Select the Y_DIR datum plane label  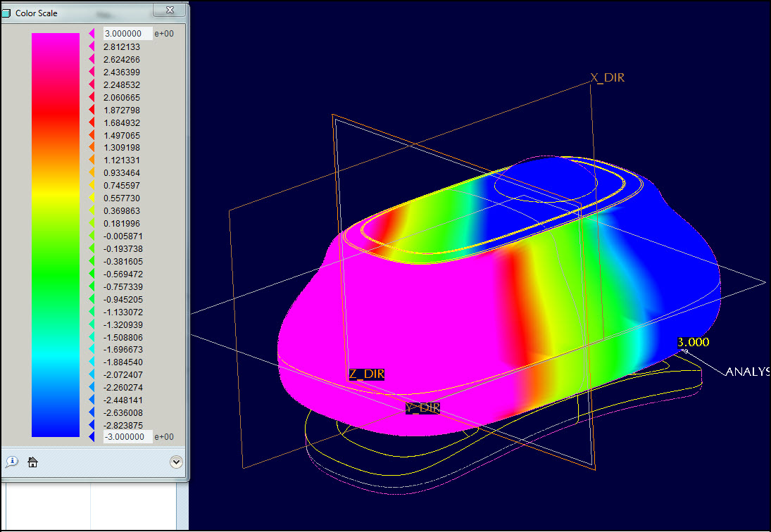(422, 407)
